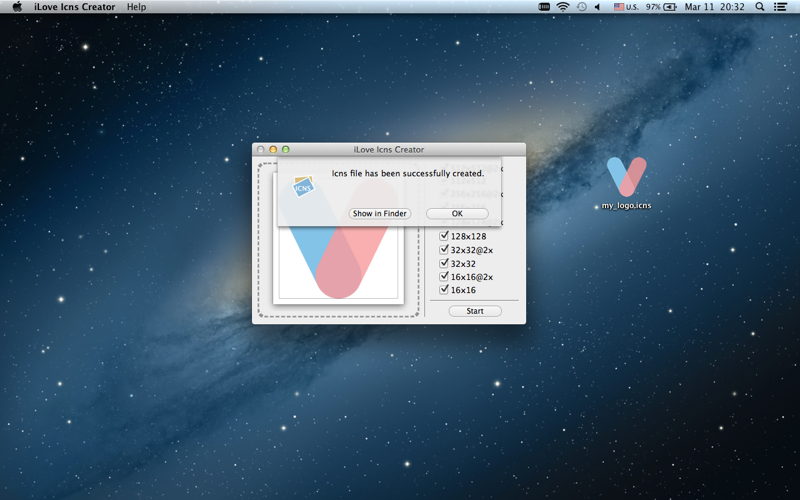Click the ICNS icon in the dialog
Image resolution: width=800 pixels, height=500 pixels.
[303, 186]
